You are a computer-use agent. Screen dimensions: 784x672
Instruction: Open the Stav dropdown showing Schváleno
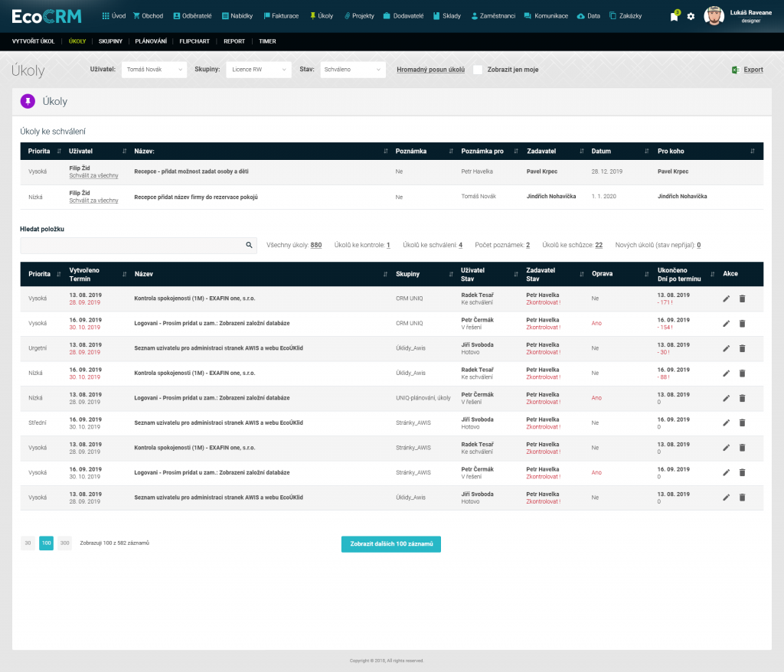pyautogui.click(x=352, y=70)
